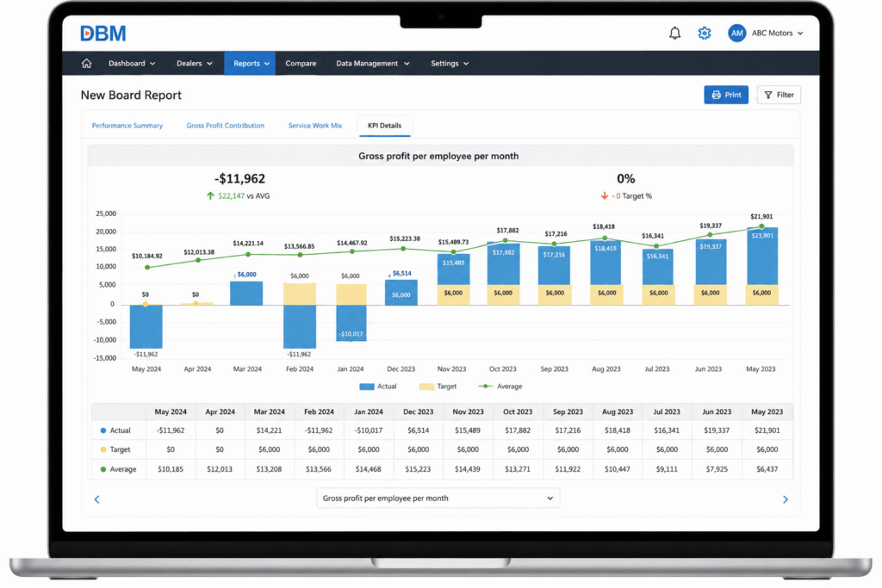Click the Average $6,437 table cell
The height and width of the screenshot is (588, 882).
(767, 469)
